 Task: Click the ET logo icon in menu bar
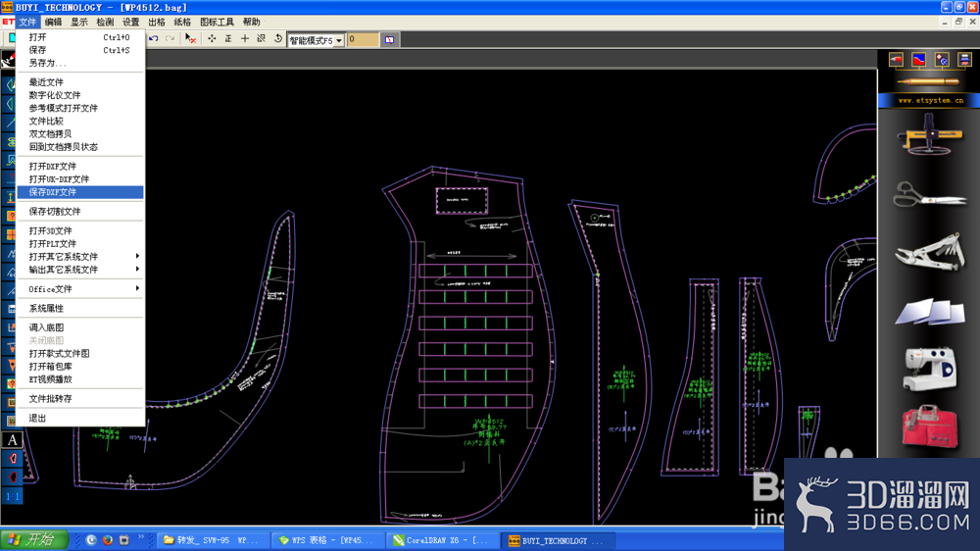pyautogui.click(x=8, y=22)
